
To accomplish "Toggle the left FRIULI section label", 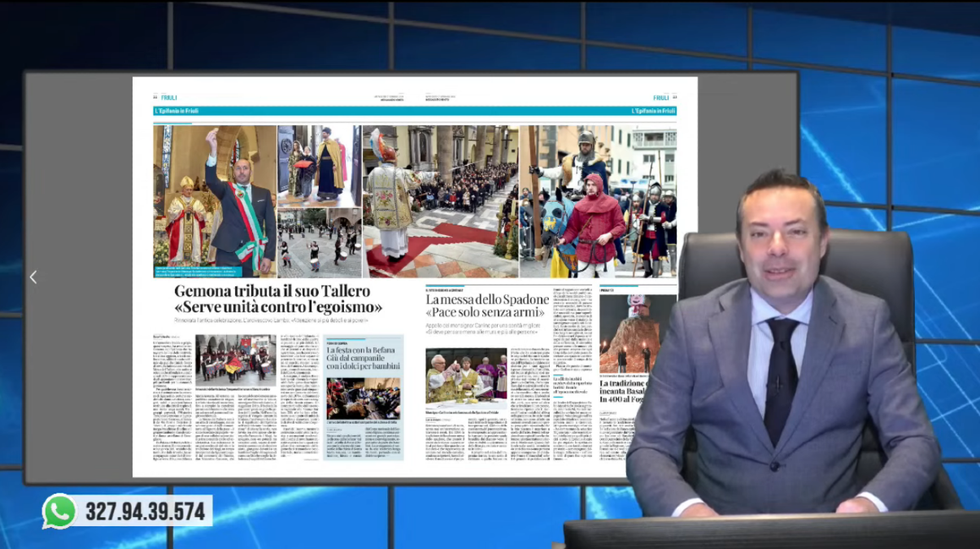I will 168,97.
